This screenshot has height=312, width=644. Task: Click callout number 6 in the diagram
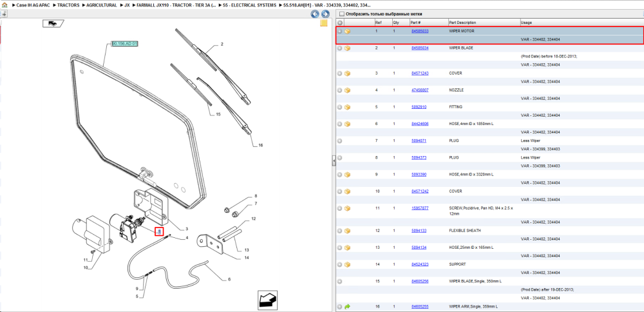[x=229, y=280]
